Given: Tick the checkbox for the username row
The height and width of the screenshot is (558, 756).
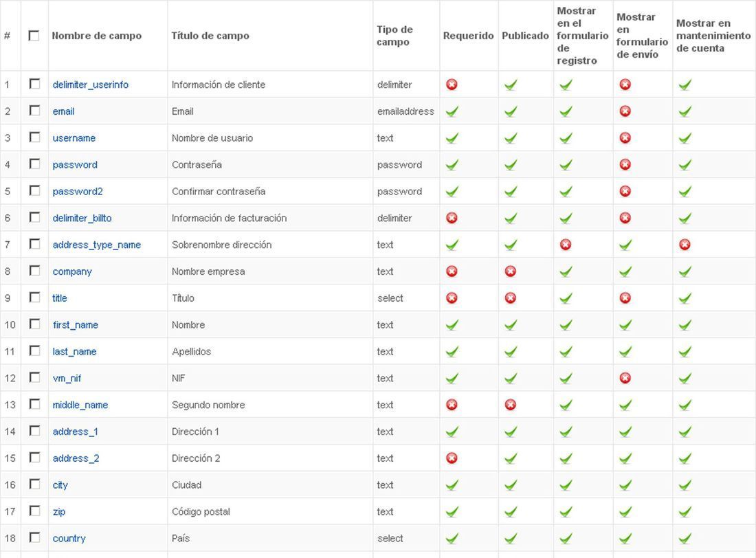Looking at the screenshot, I should coord(35,137).
